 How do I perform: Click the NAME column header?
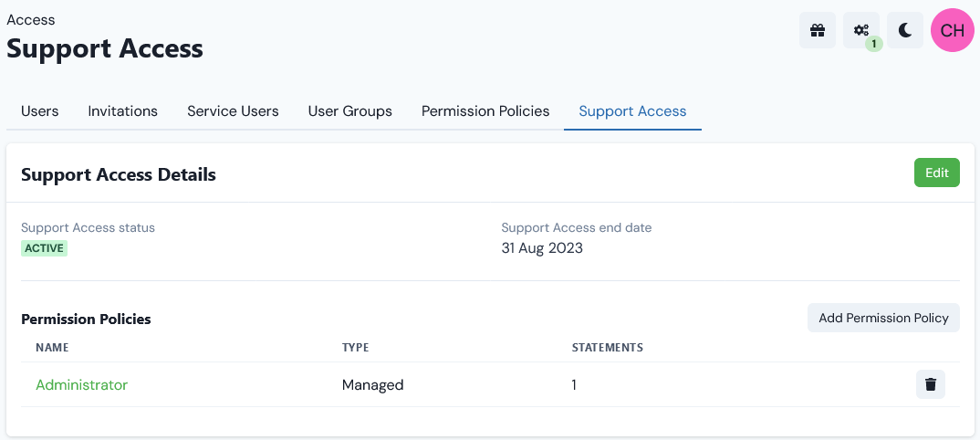[x=52, y=347]
